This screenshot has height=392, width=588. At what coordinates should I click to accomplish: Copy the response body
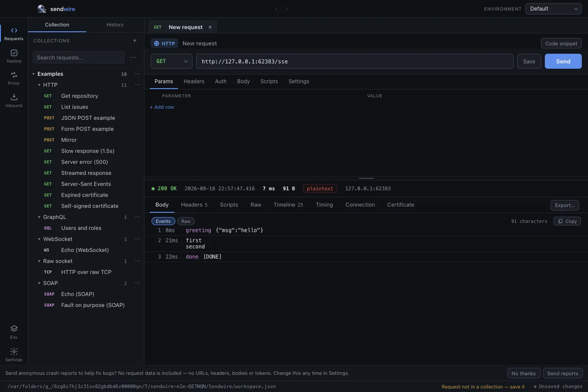[567, 221]
